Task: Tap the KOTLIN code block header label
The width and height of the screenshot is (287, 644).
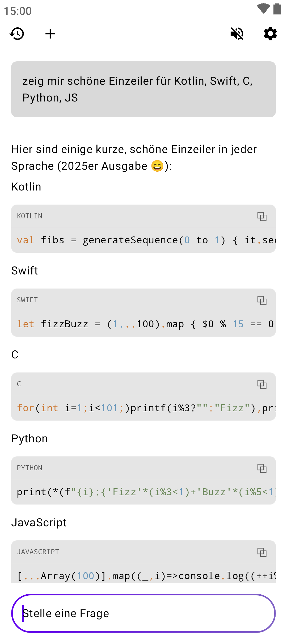Action: pyautogui.click(x=29, y=216)
